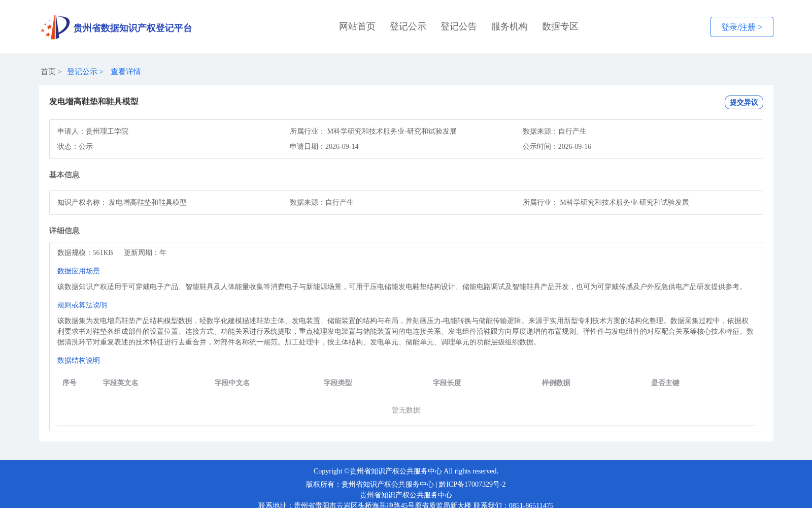Click the Copyright line in the footer
The width and height of the screenshot is (812, 508).
coord(406,471)
